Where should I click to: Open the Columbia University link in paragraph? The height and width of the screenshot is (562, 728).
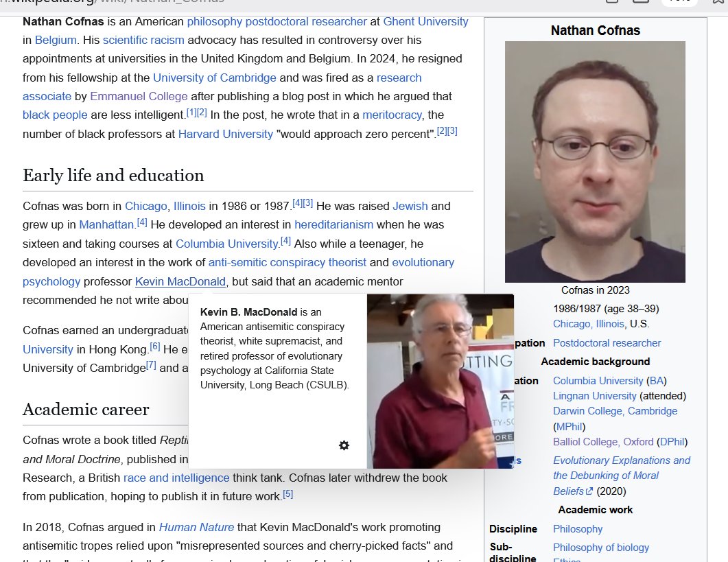coord(226,244)
